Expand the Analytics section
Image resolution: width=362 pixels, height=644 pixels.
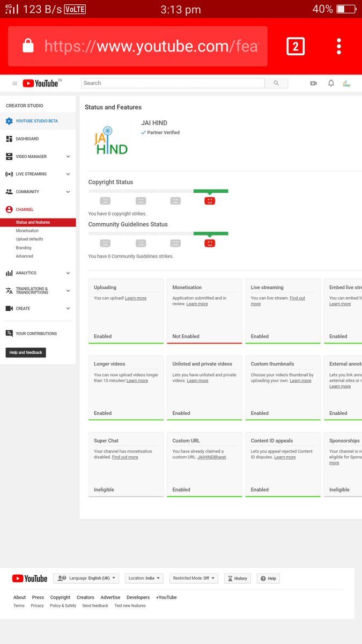click(x=68, y=273)
